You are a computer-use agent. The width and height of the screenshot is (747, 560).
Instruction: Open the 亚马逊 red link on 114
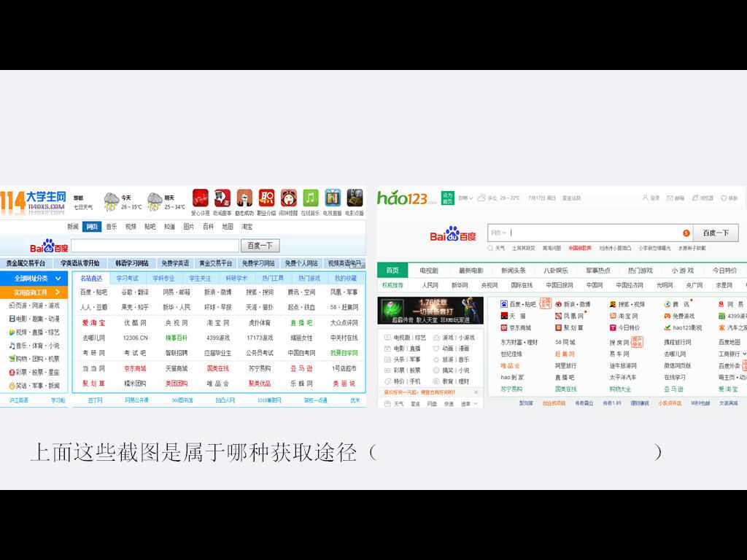click(301, 368)
